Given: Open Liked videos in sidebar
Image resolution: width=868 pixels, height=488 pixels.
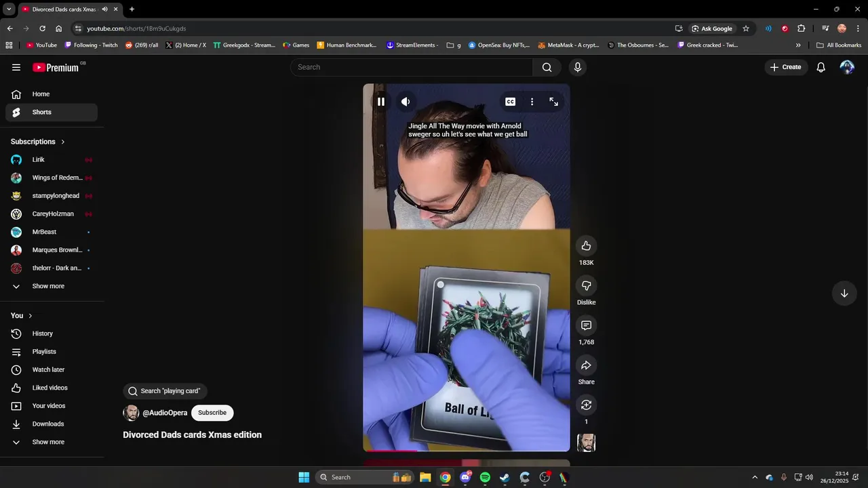Looking at the screenshot, I should (52, 388).
